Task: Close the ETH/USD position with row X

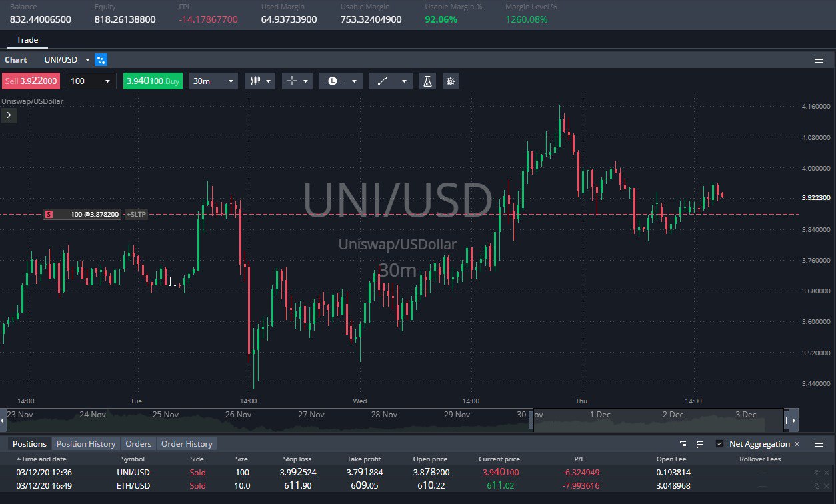Action: (x=826, y=485)
